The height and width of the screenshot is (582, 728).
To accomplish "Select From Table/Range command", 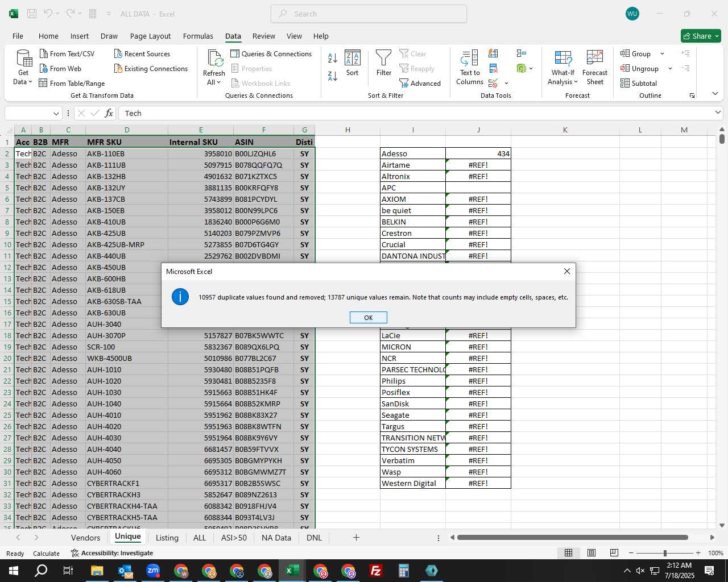I will [72, 84].
